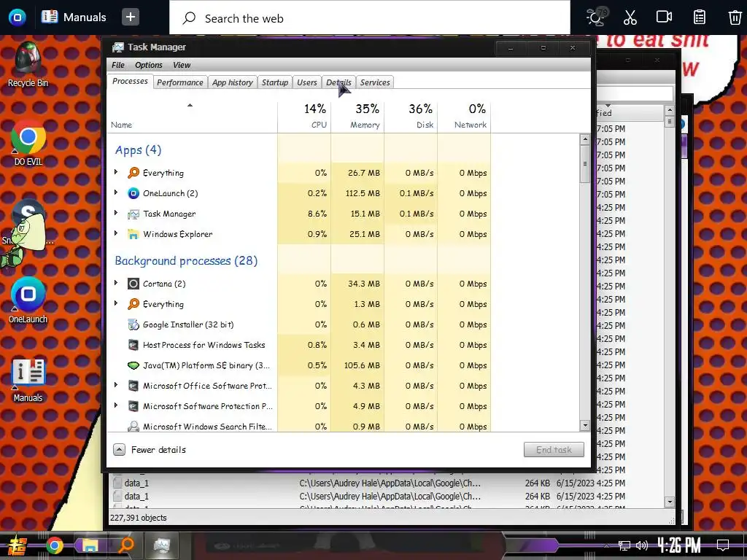Open the notification center tray icon
The image size is (747, 560).
(723, 545)
